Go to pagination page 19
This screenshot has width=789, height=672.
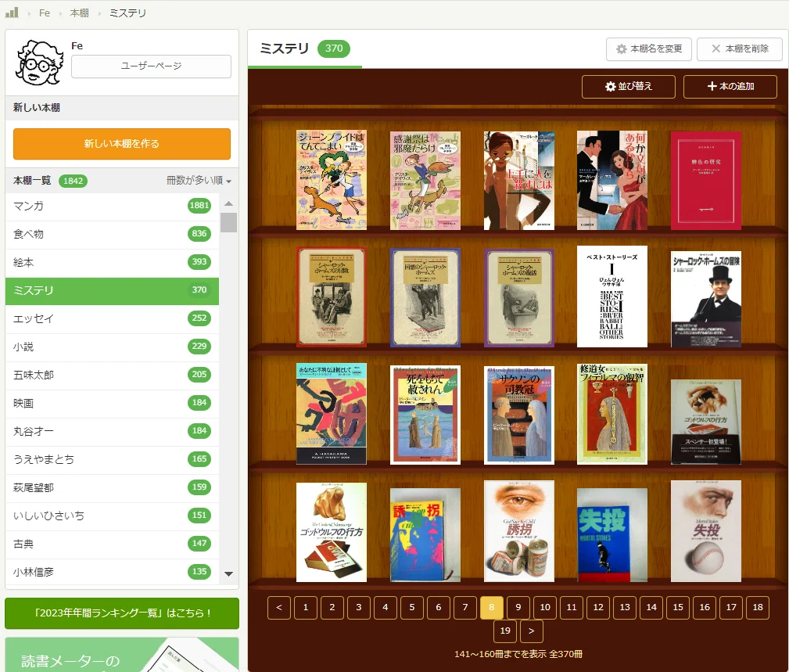click(505, 631)
